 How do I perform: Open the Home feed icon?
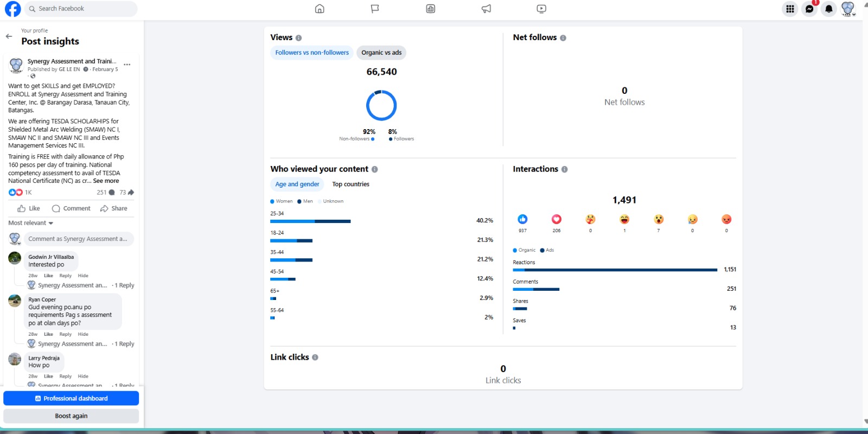pyautogui.click(x=320, y=9)
